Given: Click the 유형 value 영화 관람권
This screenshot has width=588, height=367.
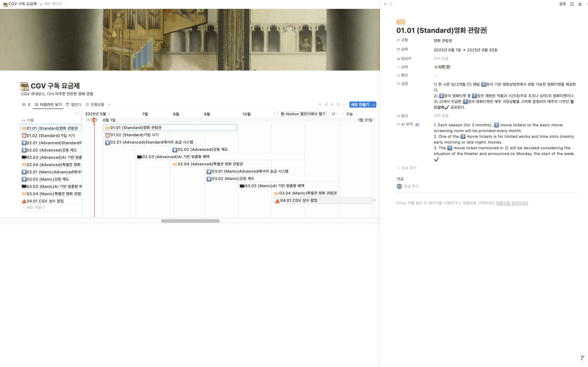Looking at the screenshot, I should [x=443, y=41].
